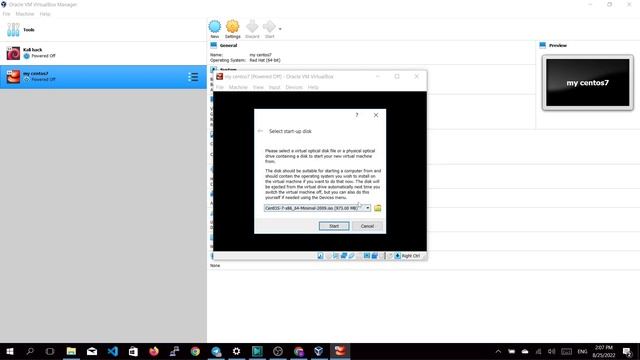Open the Mail app from the taskbar
The image size is (640, 360).
(x=92, y=351)
